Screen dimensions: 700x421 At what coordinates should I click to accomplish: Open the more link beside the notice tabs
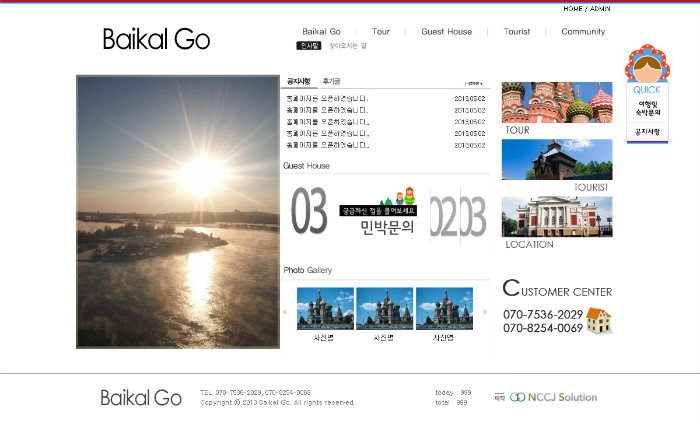click(474, 83)
